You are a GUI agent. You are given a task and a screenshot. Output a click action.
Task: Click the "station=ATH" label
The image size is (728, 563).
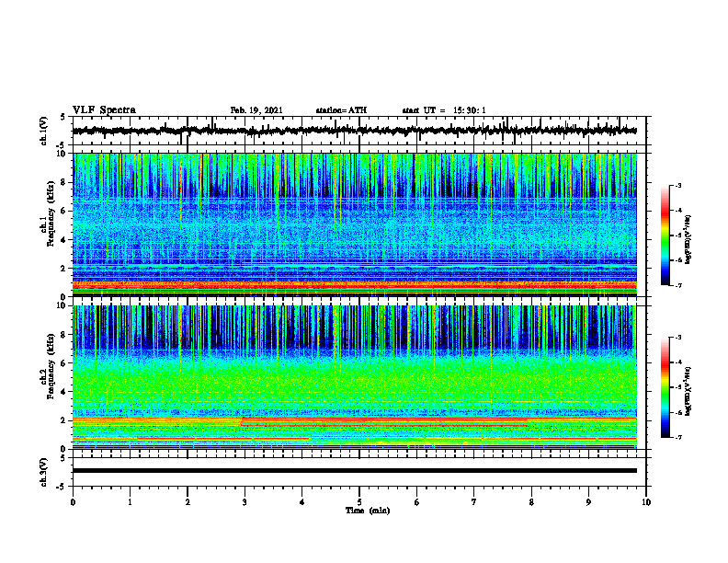coord(341,110)
